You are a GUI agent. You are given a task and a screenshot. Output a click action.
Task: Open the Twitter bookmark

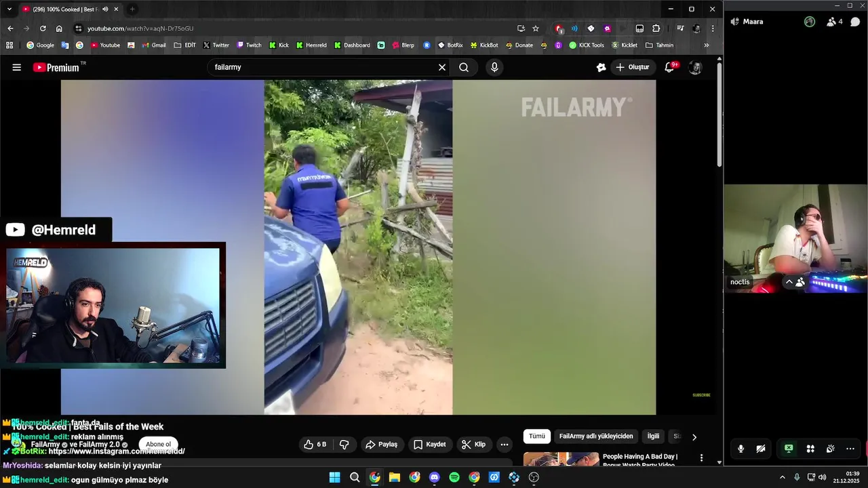point(216,45)
